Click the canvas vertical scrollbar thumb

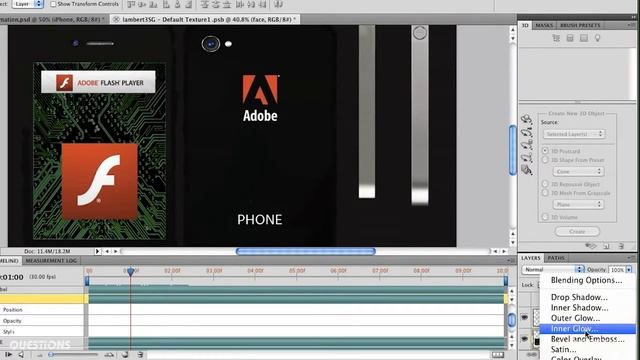(x=513, y=150)
